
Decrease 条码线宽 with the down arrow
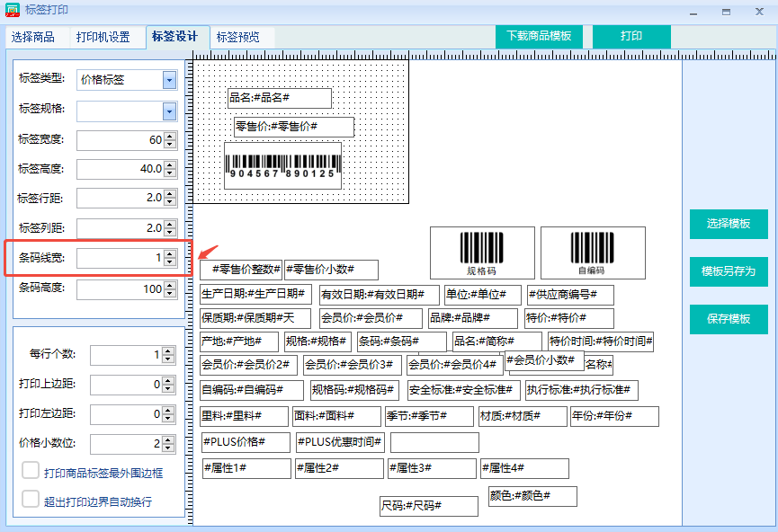pyautogui.click(x=170, y=262)
